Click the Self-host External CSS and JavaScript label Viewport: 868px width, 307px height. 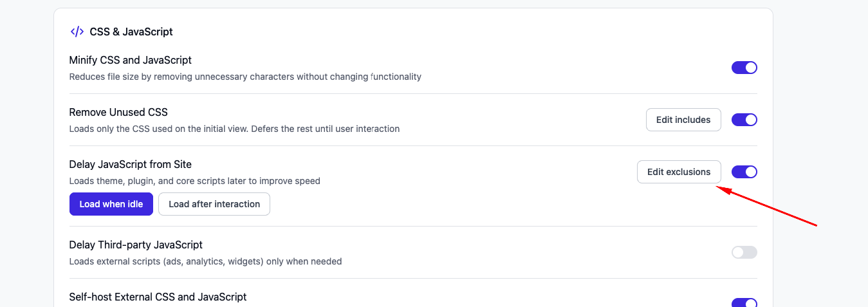coord(158,297)
